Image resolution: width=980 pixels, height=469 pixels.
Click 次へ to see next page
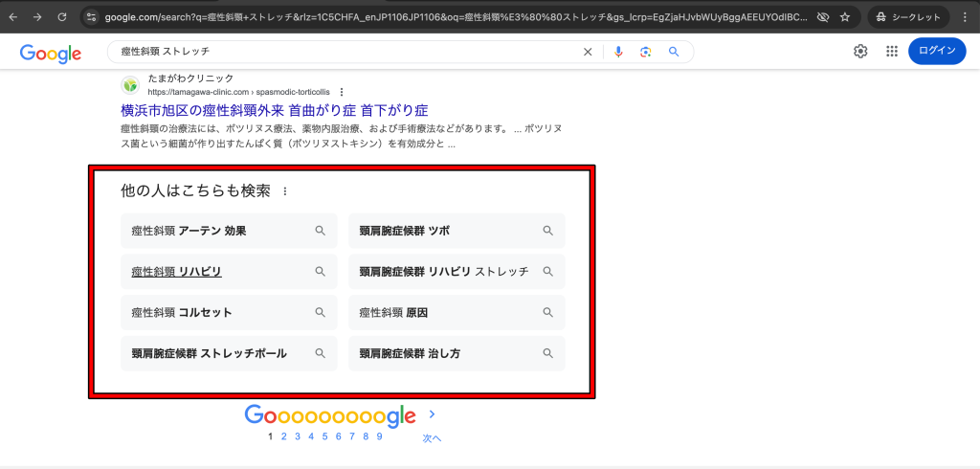pos(432,438)
